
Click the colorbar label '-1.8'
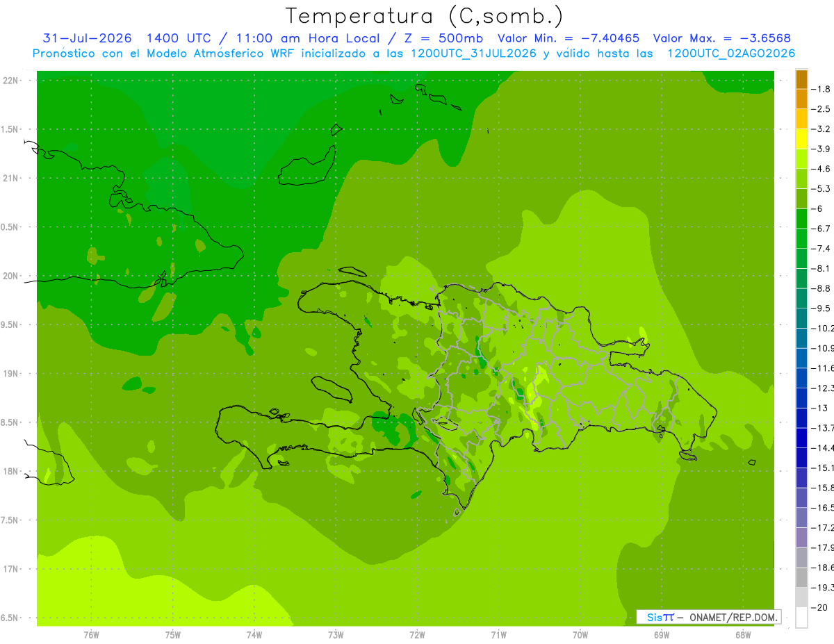point(821,89)
